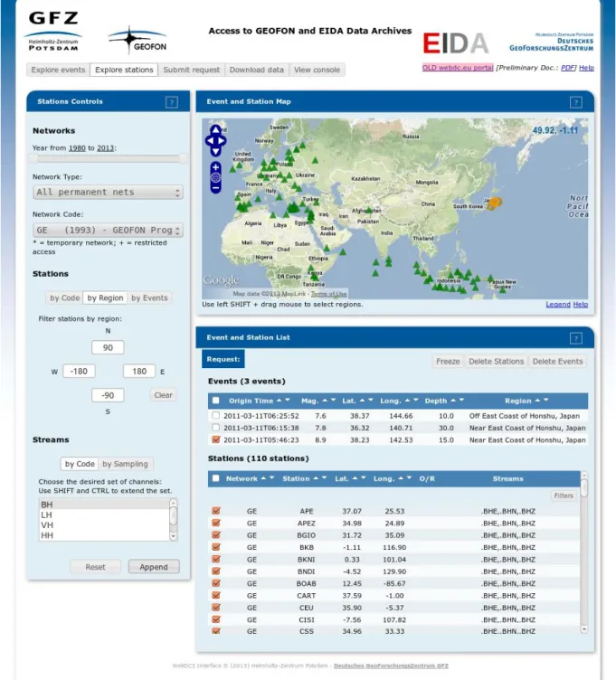Uncheck station CART checkbox

(215, 595)
